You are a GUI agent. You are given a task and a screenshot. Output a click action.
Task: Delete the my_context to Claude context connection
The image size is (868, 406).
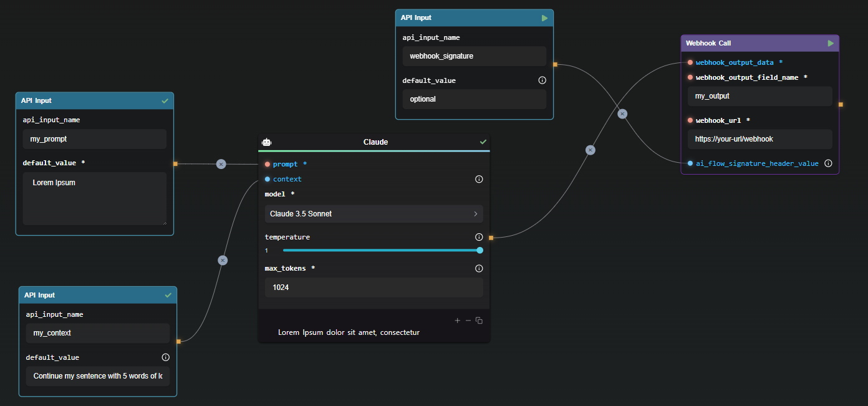point(223,260)
